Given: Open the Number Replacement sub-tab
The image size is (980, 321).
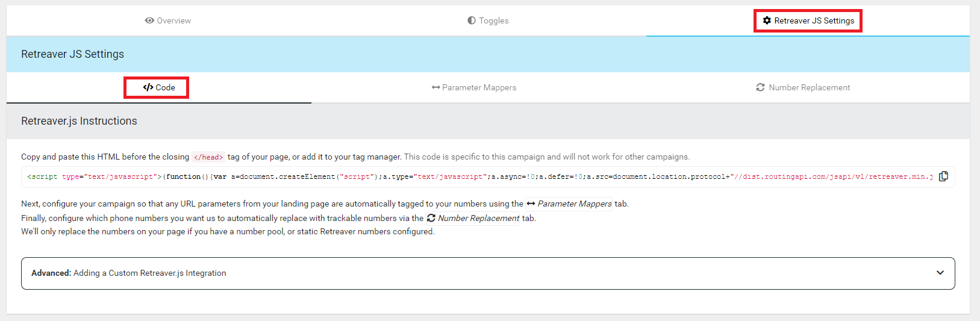Looking at the screenshot, I should [803, 87].
